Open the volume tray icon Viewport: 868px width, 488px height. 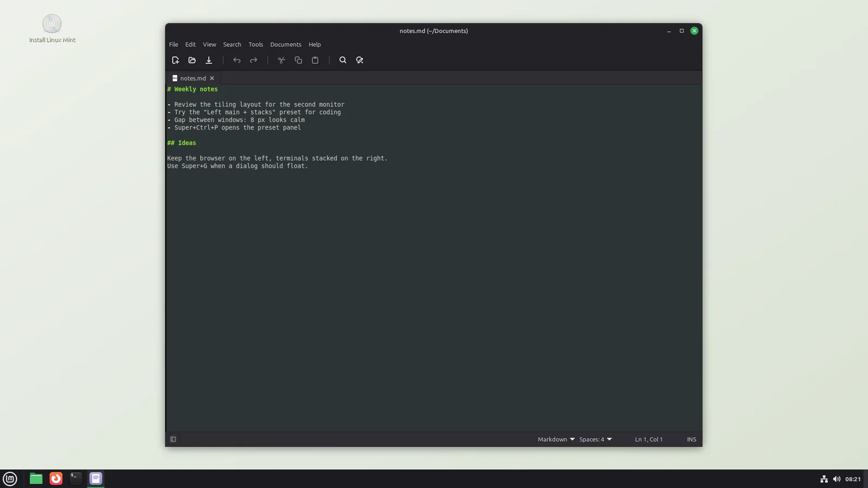tap(837, 479)
